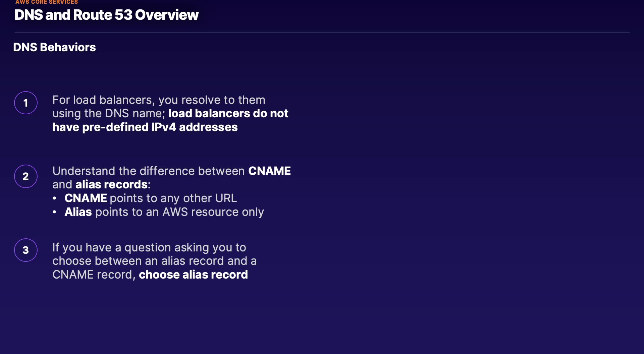
Task: Select the bold "alias records" phrase
Action: point(111,185)
